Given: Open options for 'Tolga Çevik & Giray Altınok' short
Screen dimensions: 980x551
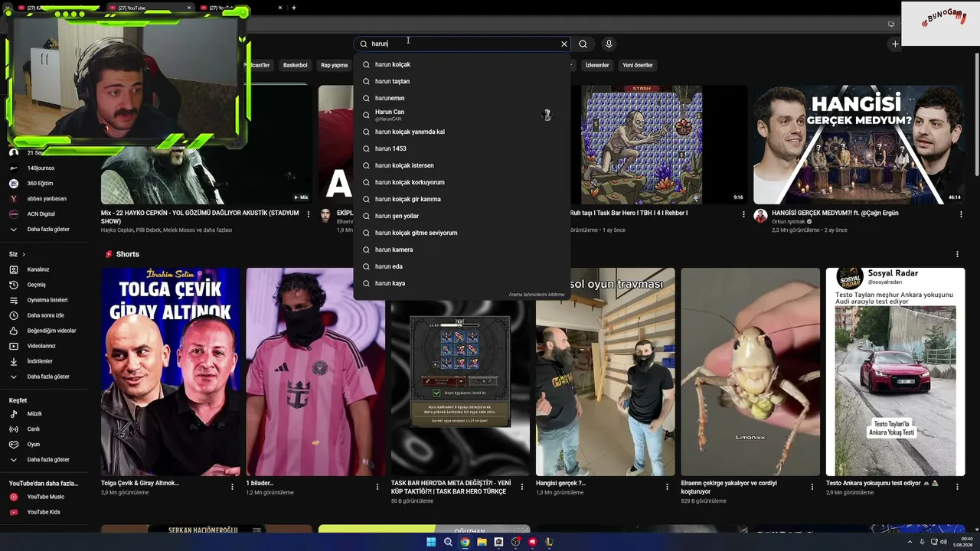Looking at the screenshot, I should point(232,486).
